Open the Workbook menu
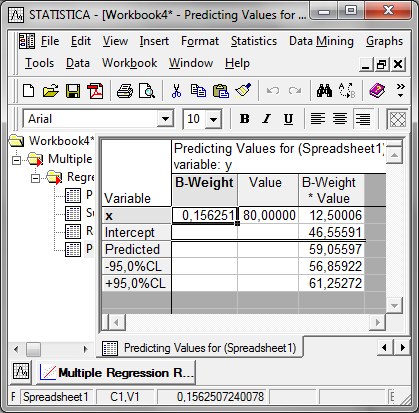Image resolution: width=419 pixels, height=413 pixels. pyautogui.click(x=129, y=63)
